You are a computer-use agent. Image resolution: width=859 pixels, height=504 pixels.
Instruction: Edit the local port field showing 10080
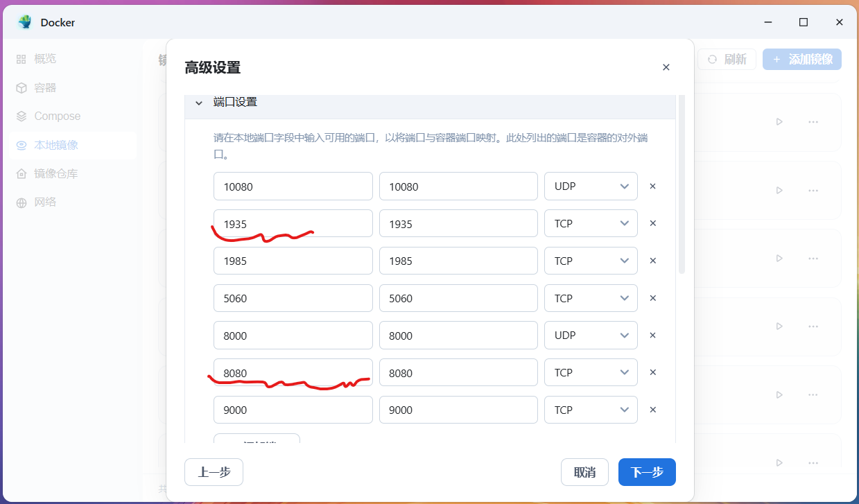point(293,186)
